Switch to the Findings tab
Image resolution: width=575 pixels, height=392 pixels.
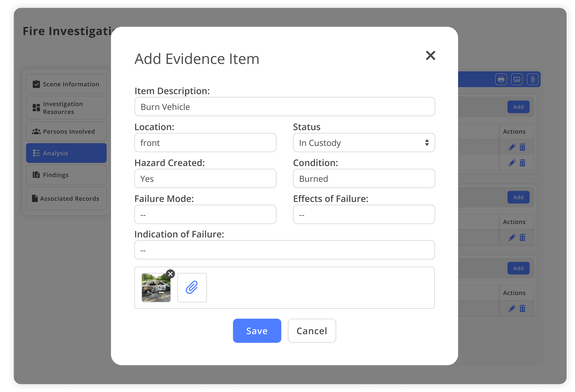click(x=55, y=175)
